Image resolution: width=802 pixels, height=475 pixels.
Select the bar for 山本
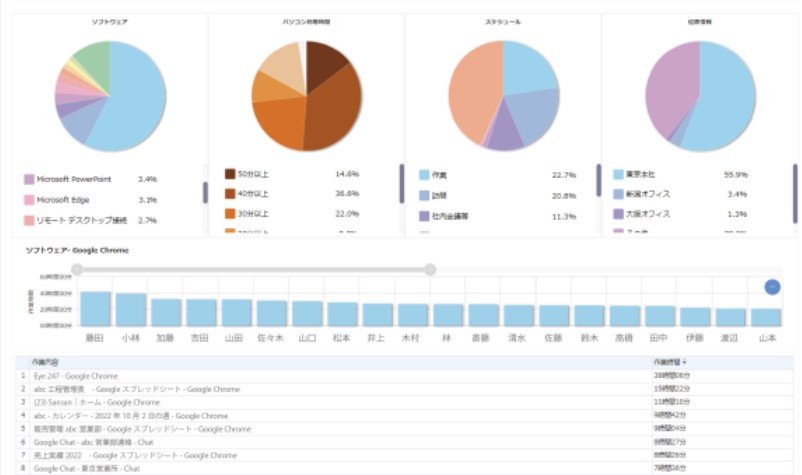coord(766,318)
